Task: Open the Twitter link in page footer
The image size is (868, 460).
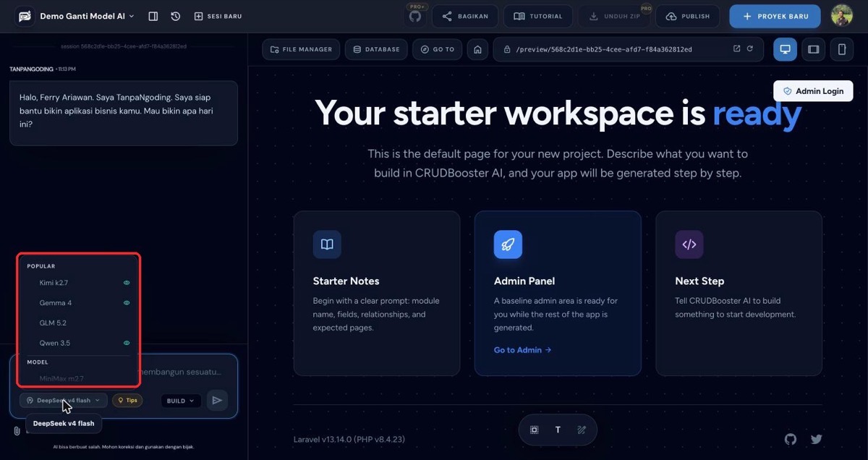Action: click(x=817, y=439)
